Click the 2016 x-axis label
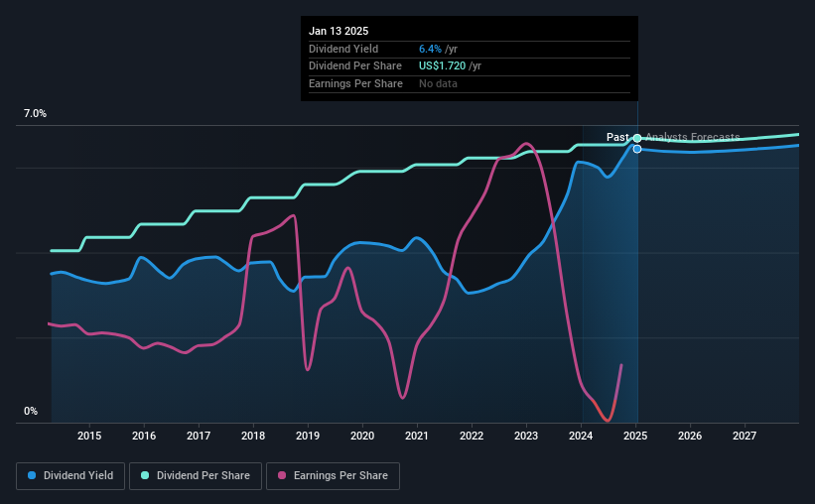The width and height of the screenshot is (815, 504). (144, 436)
